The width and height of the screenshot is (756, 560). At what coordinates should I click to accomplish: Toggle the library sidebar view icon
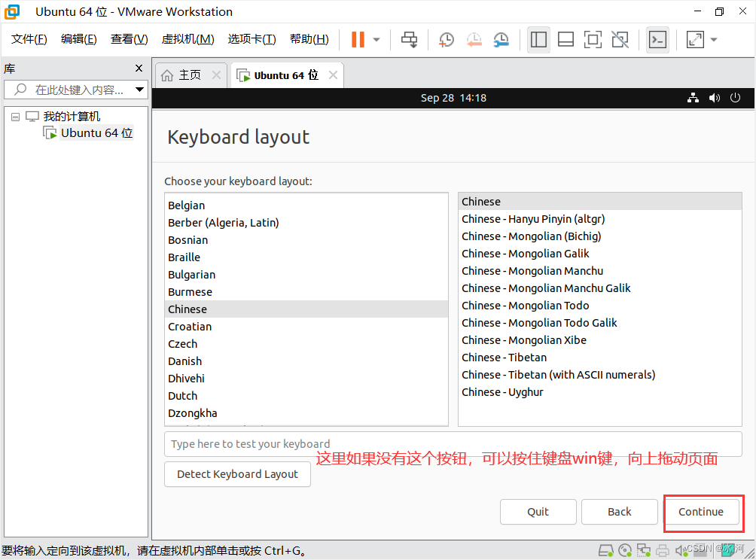pos(538,40)
